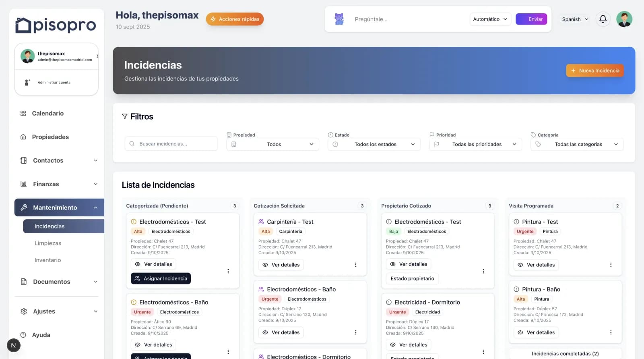Ver detalles of Pintura - Test
The image size is (644, 359).
(x=536, y=265)
